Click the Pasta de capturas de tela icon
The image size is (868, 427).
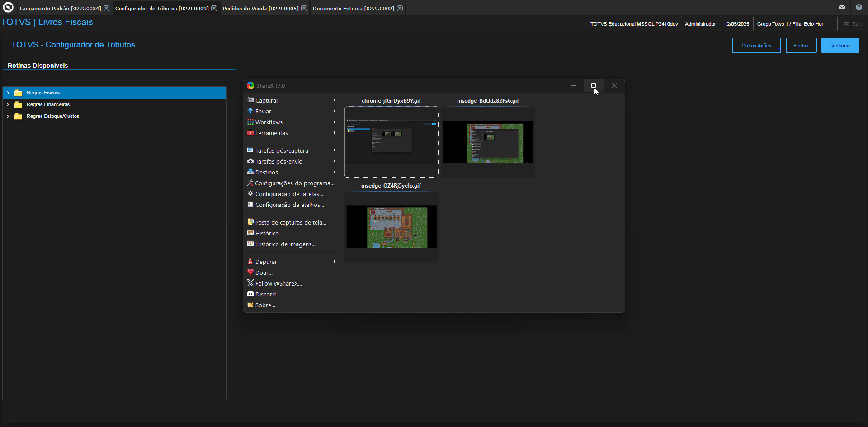click(250, 222)
